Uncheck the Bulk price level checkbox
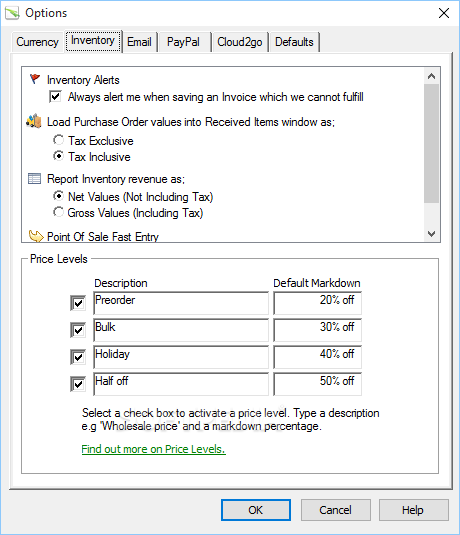Screen dimensions: 460x535 [x=78, y=330]
